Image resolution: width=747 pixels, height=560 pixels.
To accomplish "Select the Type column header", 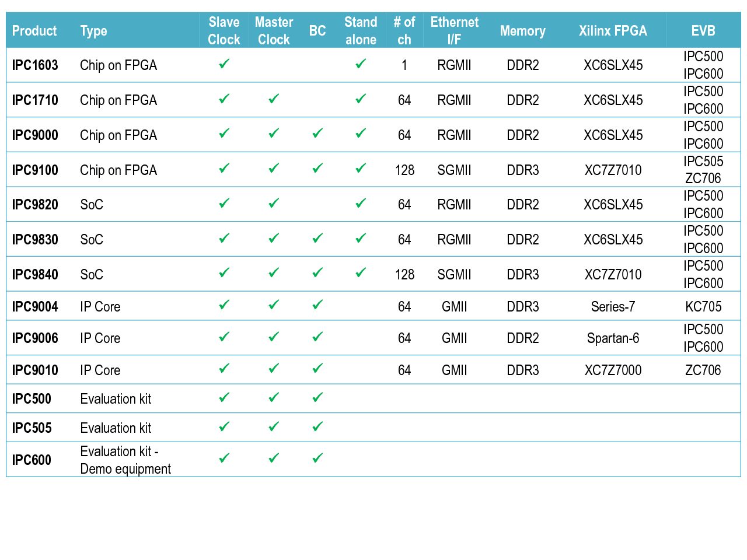I will point(93,31).
